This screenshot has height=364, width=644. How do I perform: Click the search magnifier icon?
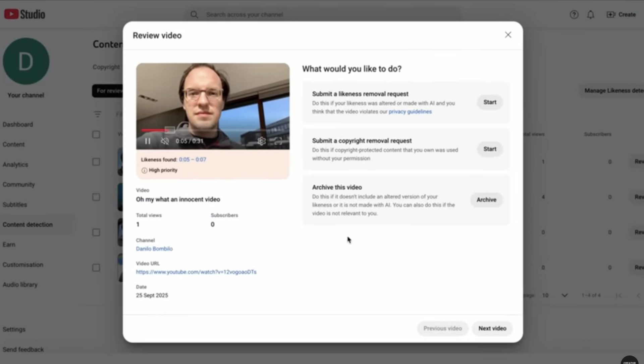coord(194,14)
